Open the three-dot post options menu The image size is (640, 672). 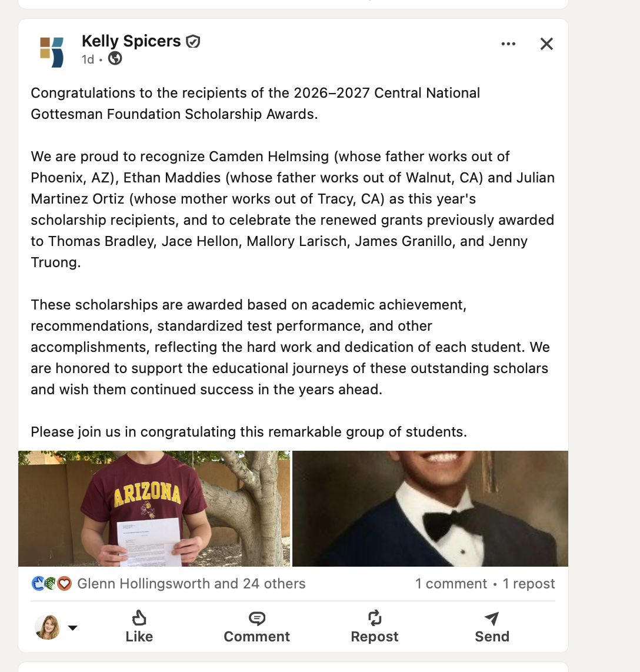(x=508, y=44)
